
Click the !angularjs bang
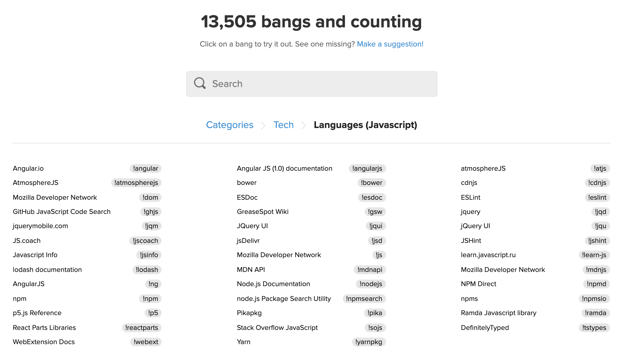point(367,169)
